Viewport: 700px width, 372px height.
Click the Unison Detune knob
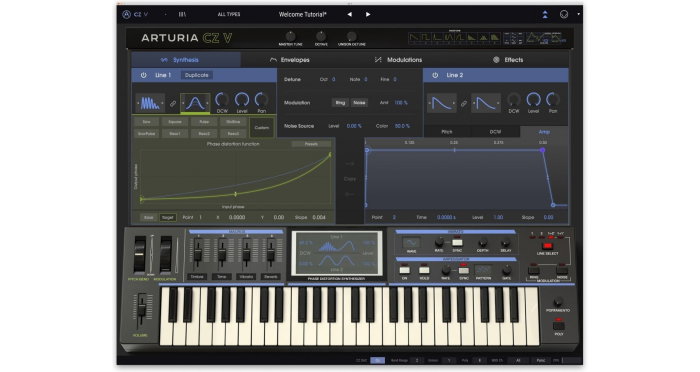click(351, 36)
